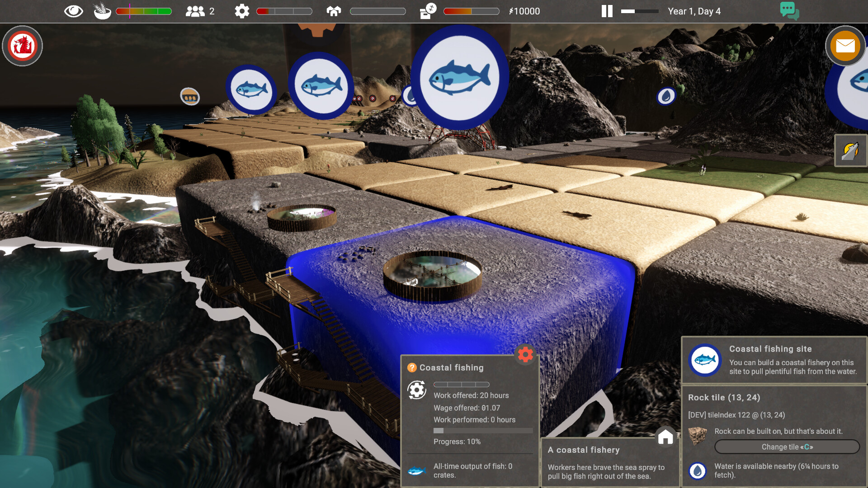Open the mail envelope in the top right

pos(844,46)
